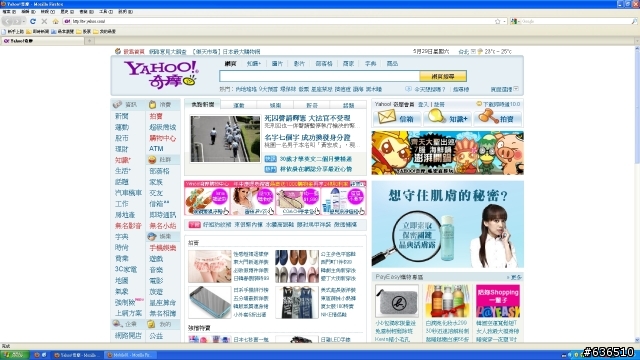This screenshot has width=640, height=360.
Task: Open the shoes product thumbnail in 拍賣
Action: (x=297, y=266)
